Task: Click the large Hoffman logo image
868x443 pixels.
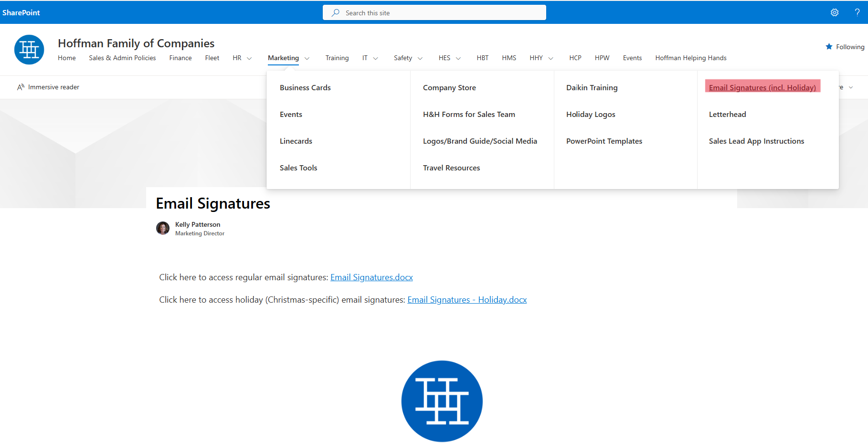Action: [442, 401]
